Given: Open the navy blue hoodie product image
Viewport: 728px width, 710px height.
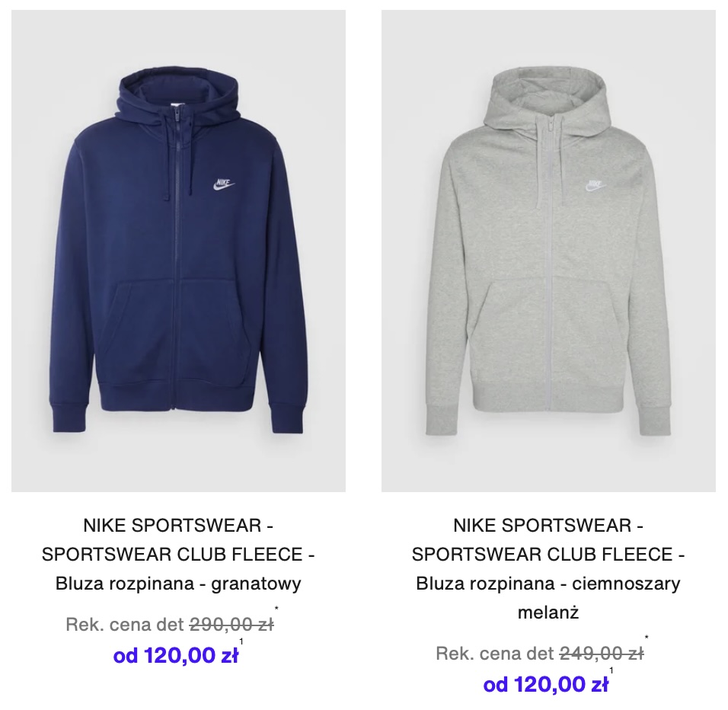Looking at the screenshot, I should coord(178,251).
